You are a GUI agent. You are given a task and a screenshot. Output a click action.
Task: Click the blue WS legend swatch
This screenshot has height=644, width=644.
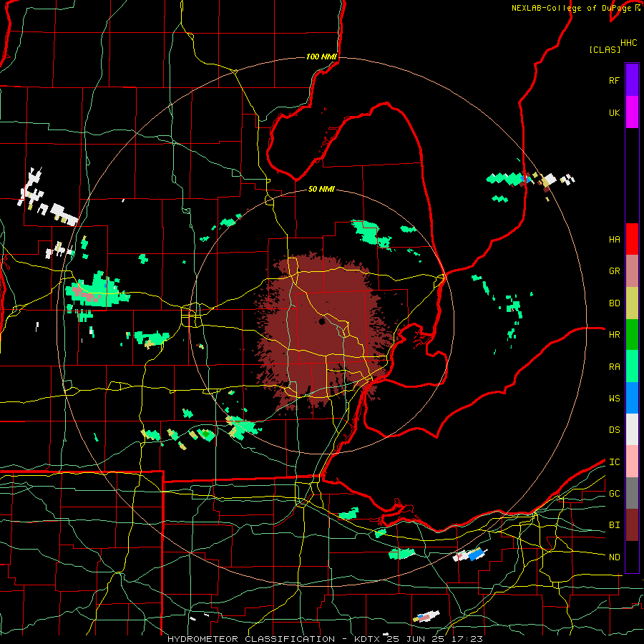632,398
